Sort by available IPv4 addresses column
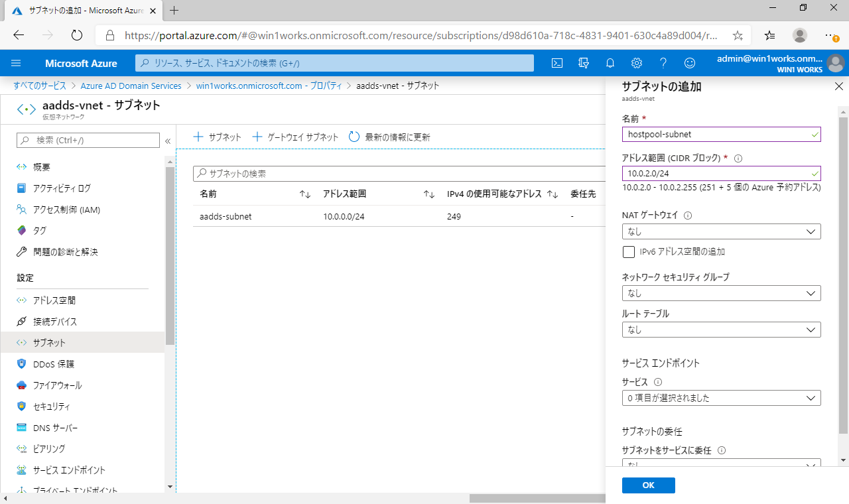 (x=553, y=194)
